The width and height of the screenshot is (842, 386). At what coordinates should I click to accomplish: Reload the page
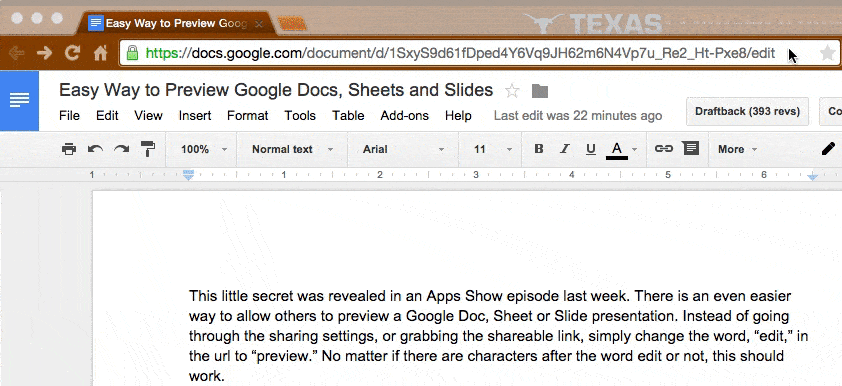tap(72, 53)
